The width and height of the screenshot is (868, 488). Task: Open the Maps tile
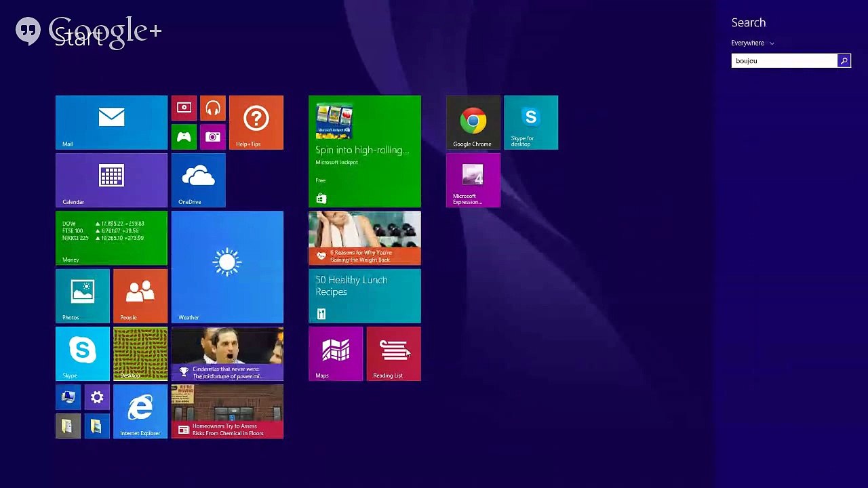(x=336, y=354)
